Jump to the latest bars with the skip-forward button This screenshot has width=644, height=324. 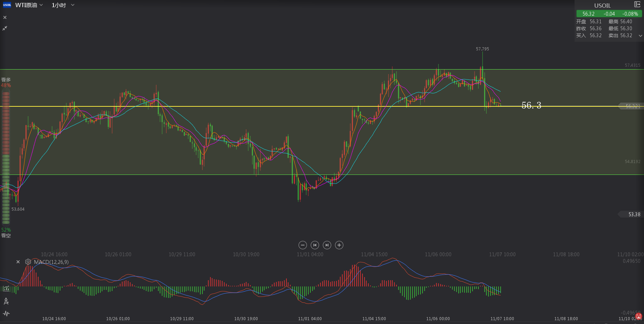[327, 245]
